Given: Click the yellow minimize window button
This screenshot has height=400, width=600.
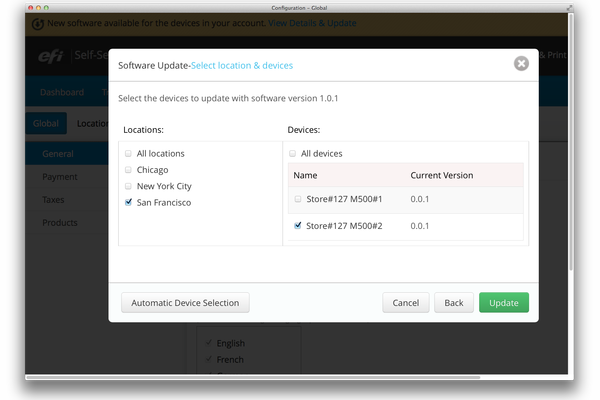Looking at the screenshot, I should (x=38, y=7).
